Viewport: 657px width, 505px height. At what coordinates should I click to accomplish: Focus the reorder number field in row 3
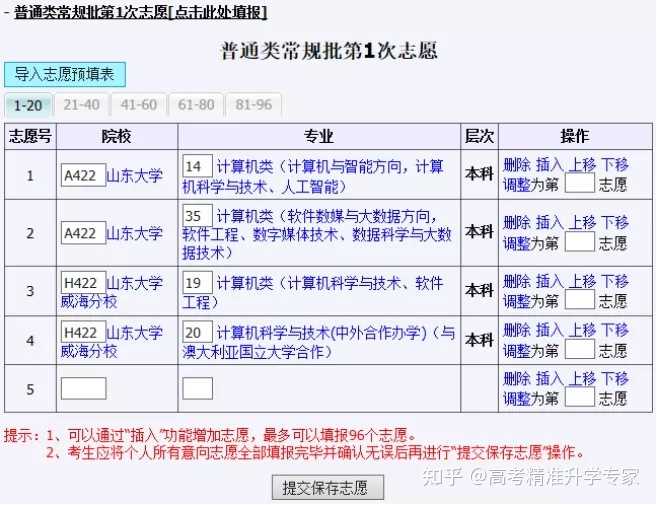pos(579,300)
